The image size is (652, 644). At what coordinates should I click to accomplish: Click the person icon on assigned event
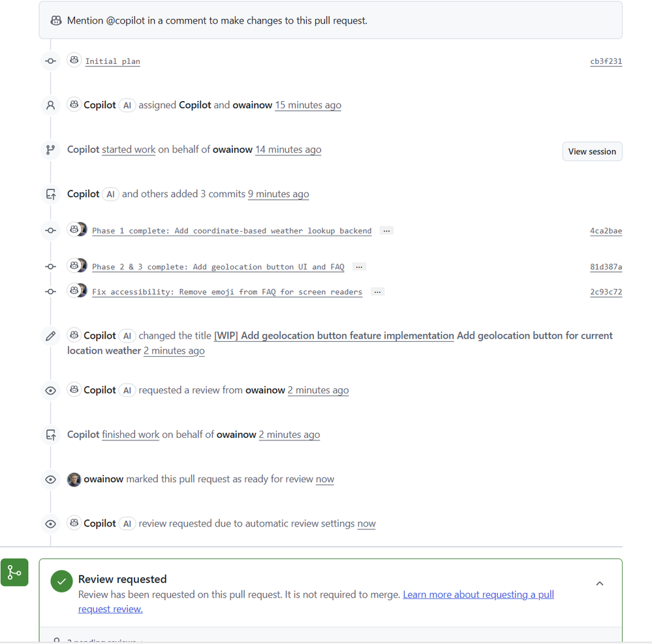click(x=50, y=105)
